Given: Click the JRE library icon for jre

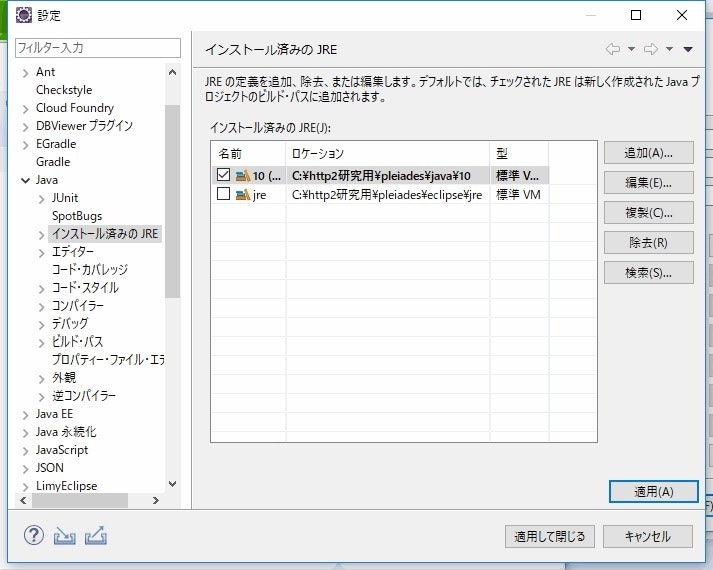Looking at the screenshot, I should tap(243, 195).
